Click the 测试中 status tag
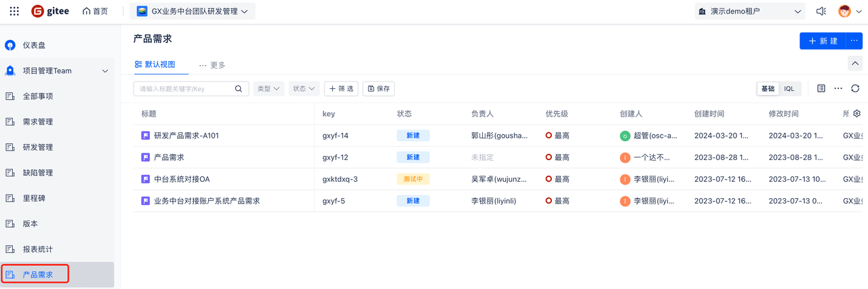The image size is (868, 289). click(413, 179)
